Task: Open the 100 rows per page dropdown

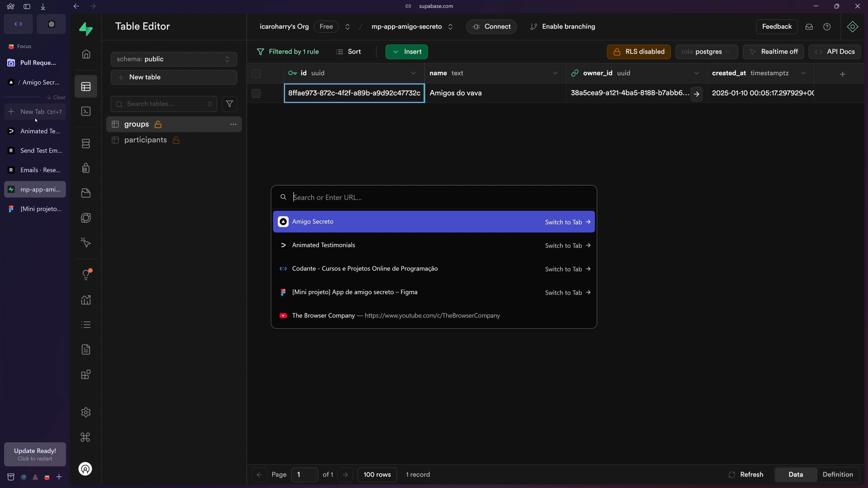Action: (x=377, y=474)
